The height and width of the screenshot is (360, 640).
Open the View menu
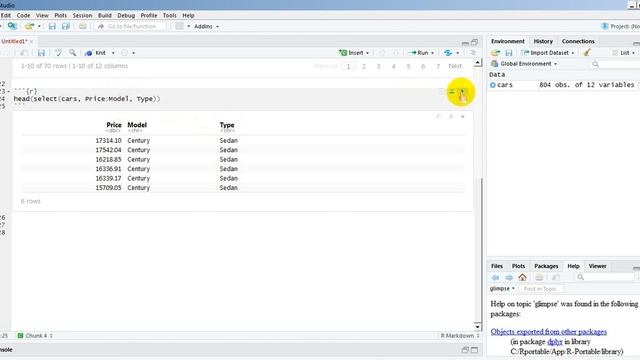click(x=42, y=15)
